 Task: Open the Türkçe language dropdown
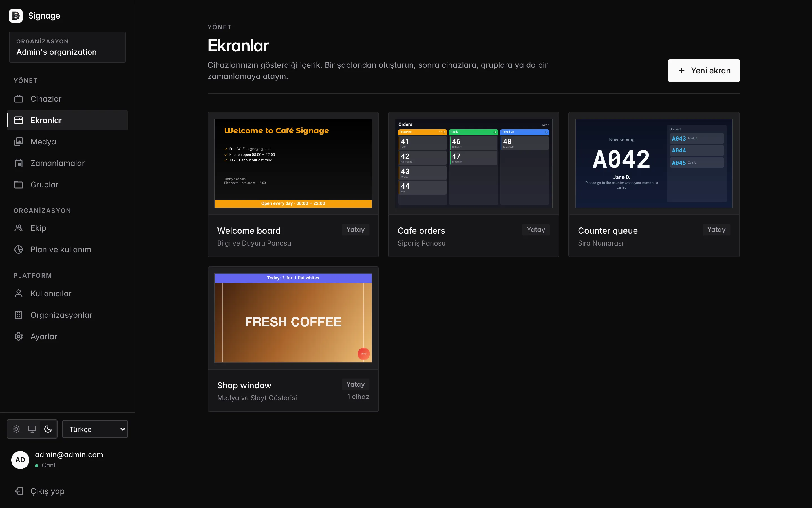tap(95, 429)
